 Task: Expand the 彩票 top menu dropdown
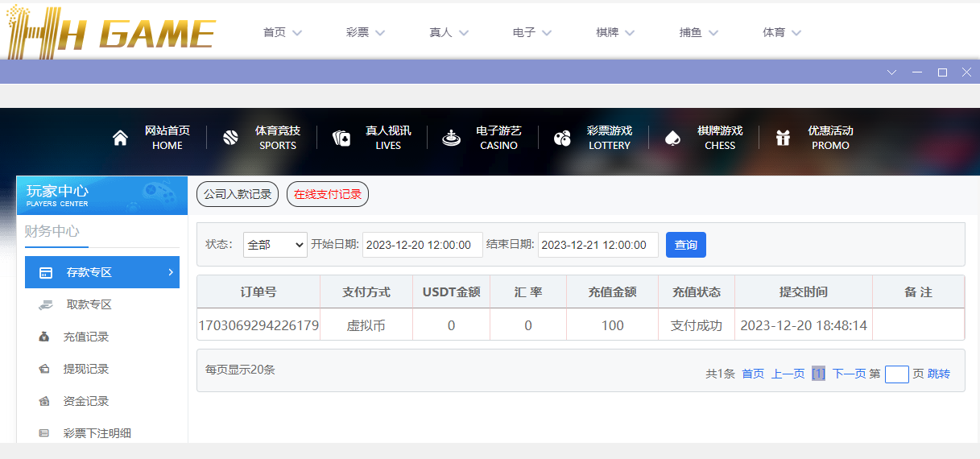(x=366, y=33)
